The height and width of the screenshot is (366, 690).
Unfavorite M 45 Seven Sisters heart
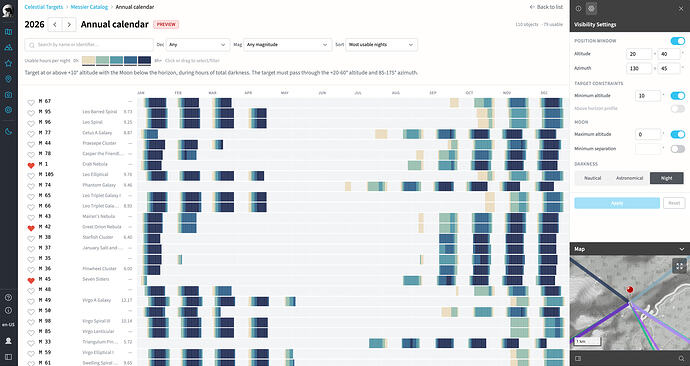click(31, 281)
